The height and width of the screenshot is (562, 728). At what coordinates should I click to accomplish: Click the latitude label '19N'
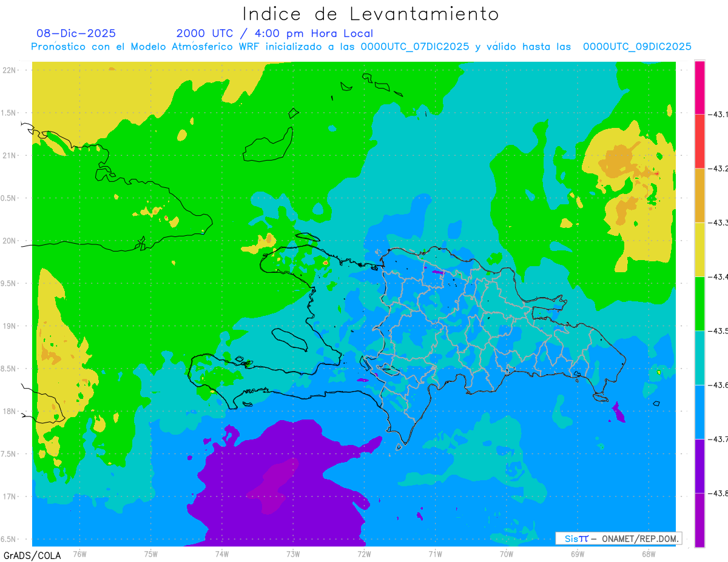pos(10,326)
